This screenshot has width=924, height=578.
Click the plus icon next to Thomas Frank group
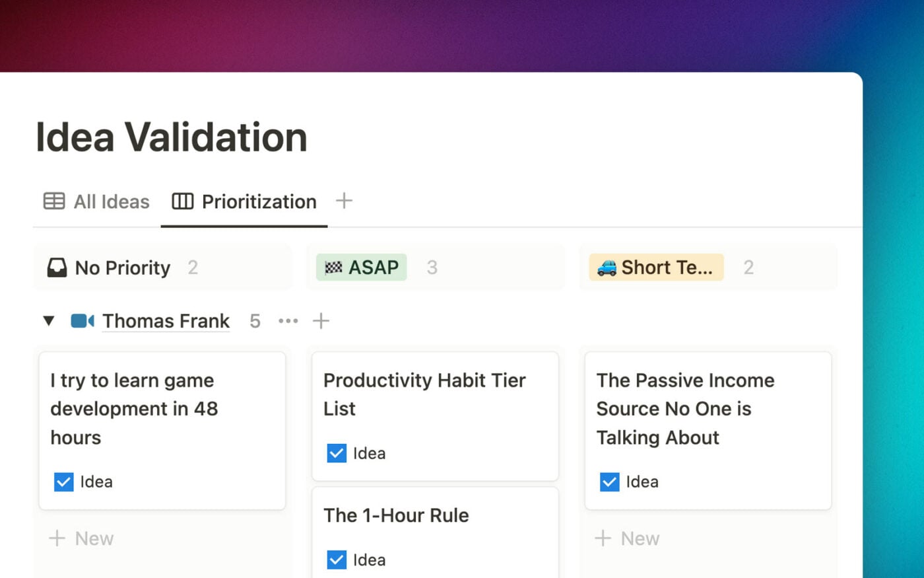tap(321, 321)
